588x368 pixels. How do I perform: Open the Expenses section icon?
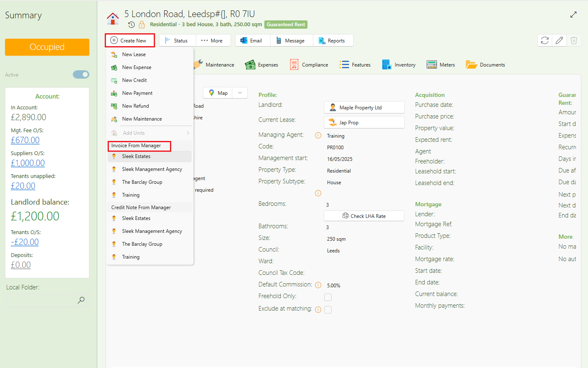point(250,64)
